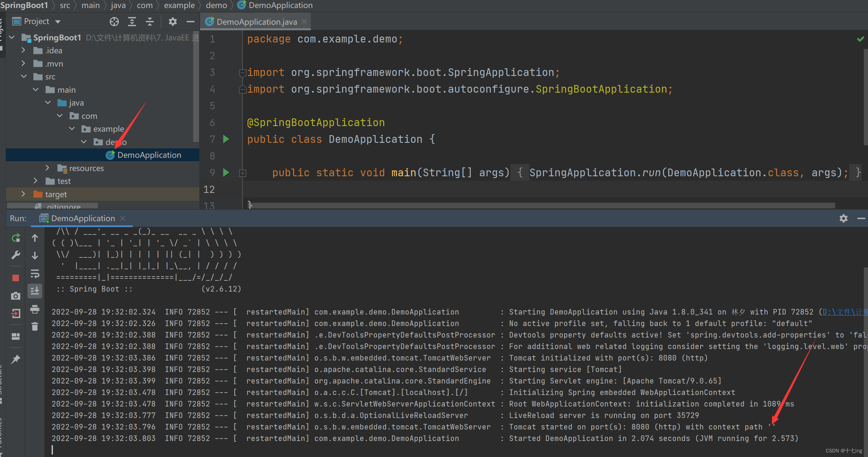Collapse all in Project panel
Screen dimensions: 868x457
click(x=150, y=22)
